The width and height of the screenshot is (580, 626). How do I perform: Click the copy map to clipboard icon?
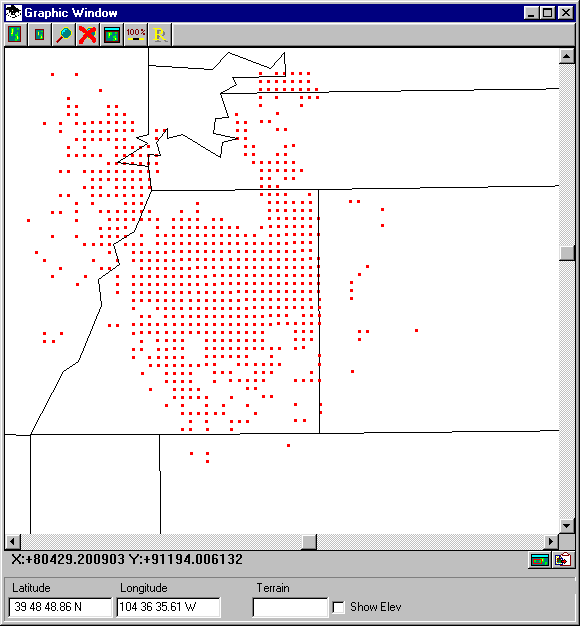(x=563, y=560)
